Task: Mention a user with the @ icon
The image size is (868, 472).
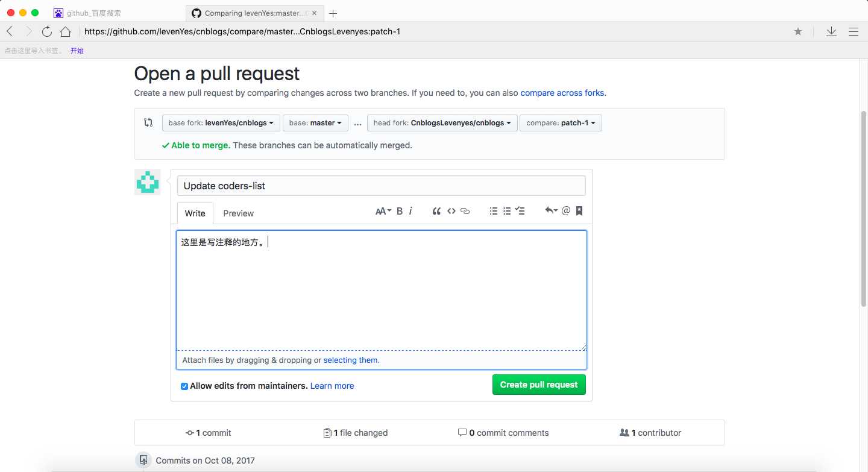Action: [565, 211]
